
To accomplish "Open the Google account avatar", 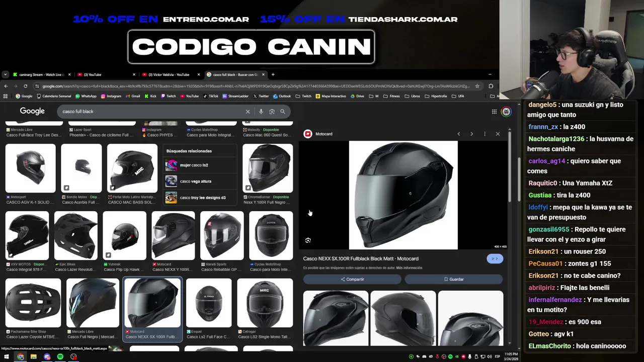I will [x=506, y=112].
